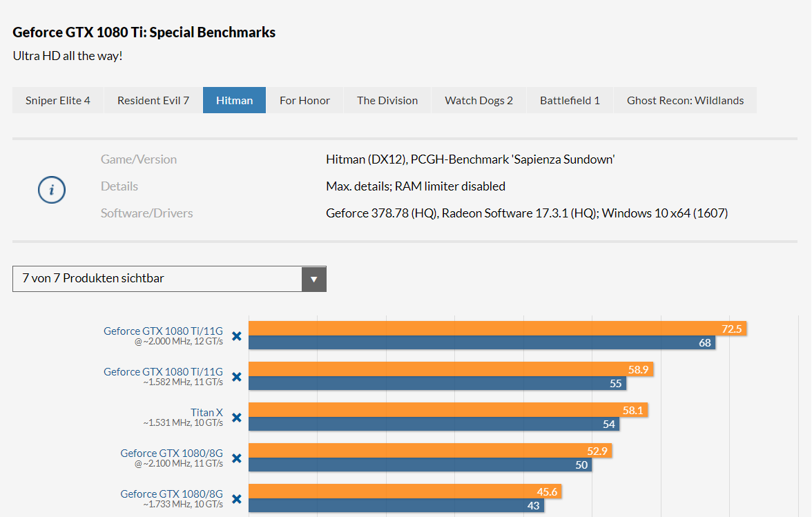The height and width of the screenshot is (517, 812).
Task: Click text "Hitman (DX12), PCGH-Benchmark 'Sapienza Sundown'"
Action: pos(470,159)
